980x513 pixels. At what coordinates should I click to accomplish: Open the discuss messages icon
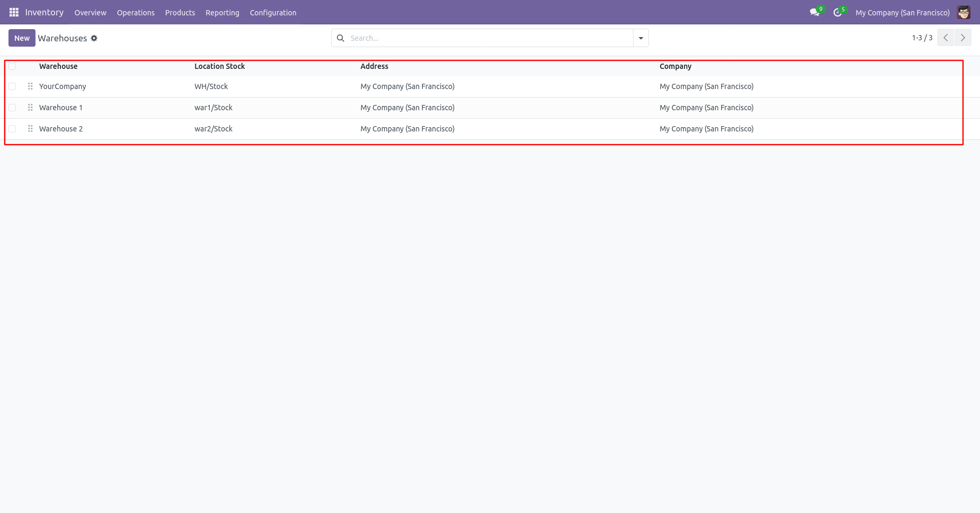[815, 12]
